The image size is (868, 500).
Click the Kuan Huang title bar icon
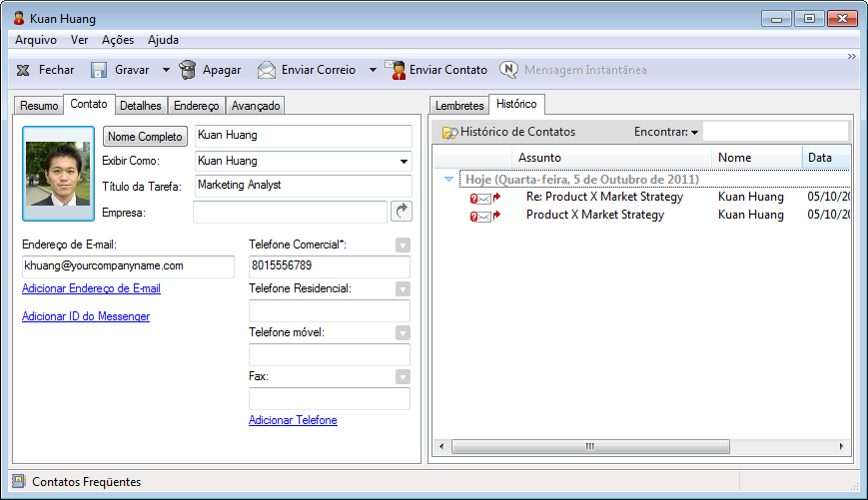19,18
